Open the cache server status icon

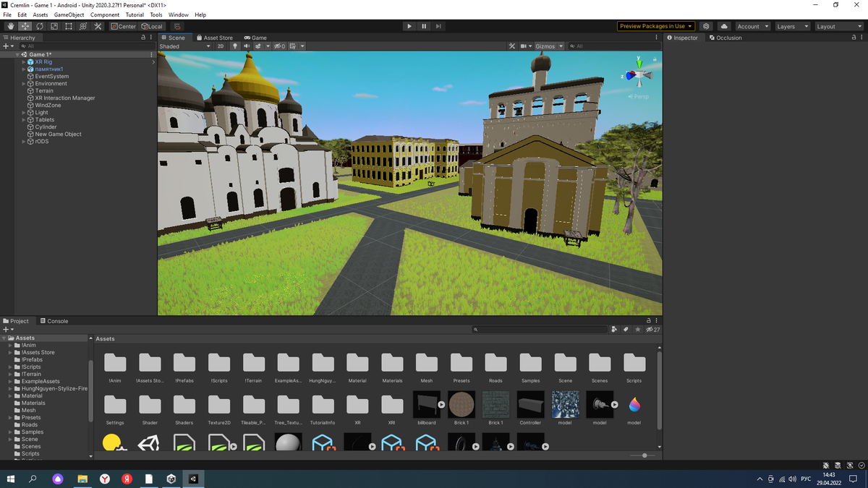point(838,465)
